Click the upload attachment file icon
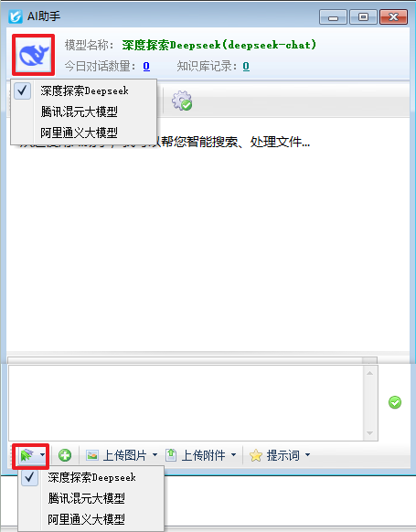416x532 pixels. pos(171,455)
